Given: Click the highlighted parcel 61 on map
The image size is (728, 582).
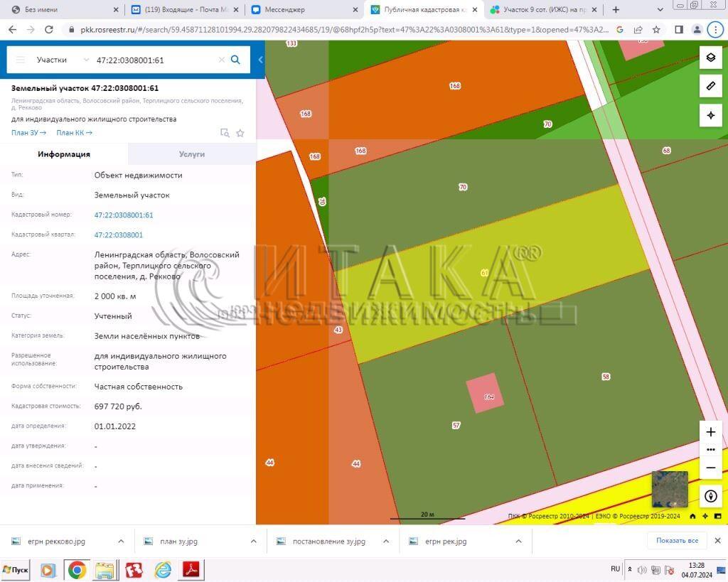Looking at the screenshot, I should 492,274.
